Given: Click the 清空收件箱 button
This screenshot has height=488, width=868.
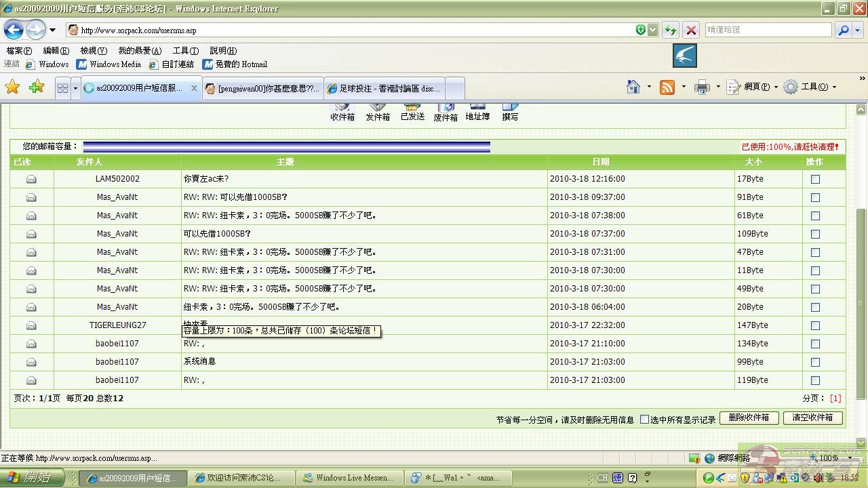Looking at the screenshot, I should click(x=812, y=418).
